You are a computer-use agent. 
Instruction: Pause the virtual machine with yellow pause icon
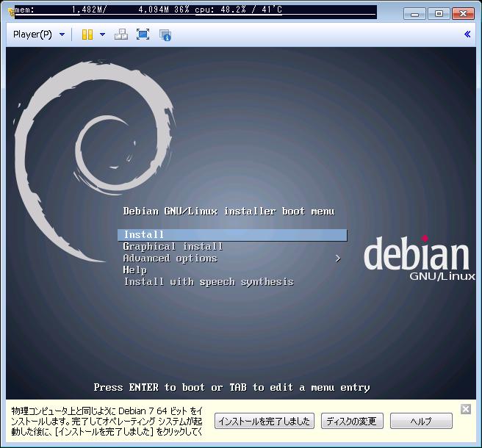pos(87,35)
